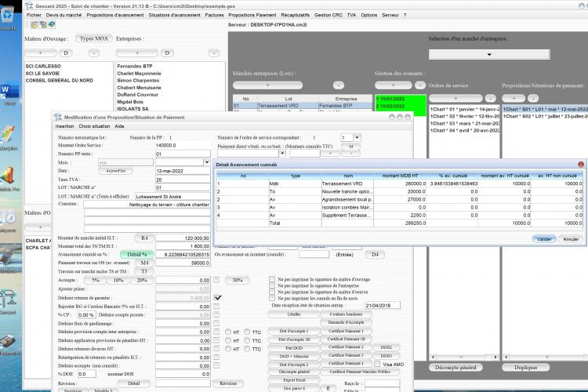Select the '1Charl * 03 * mars' order row

click(465, 123)
